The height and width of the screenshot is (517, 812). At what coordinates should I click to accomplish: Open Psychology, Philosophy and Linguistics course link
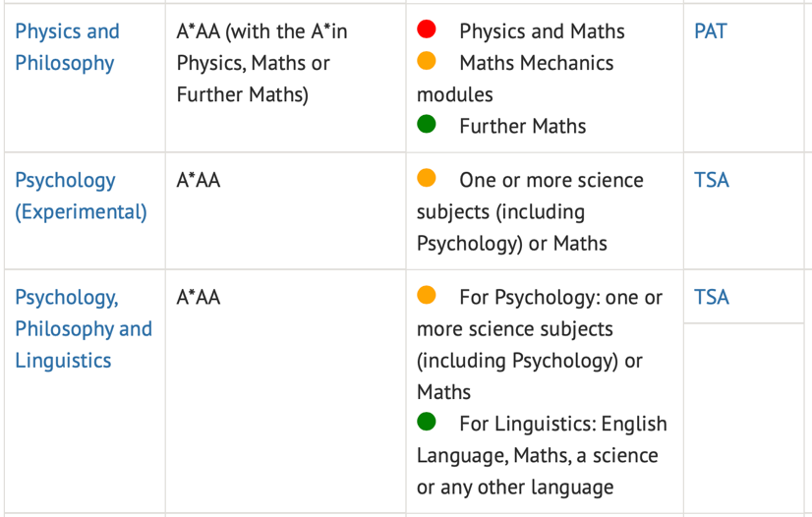click(84, 328)
